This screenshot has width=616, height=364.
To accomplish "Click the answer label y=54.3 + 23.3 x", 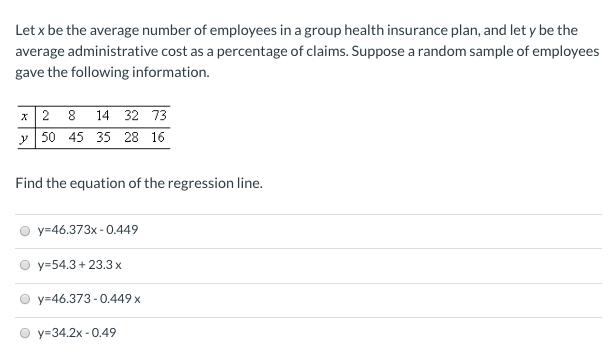I will [79, 265].
